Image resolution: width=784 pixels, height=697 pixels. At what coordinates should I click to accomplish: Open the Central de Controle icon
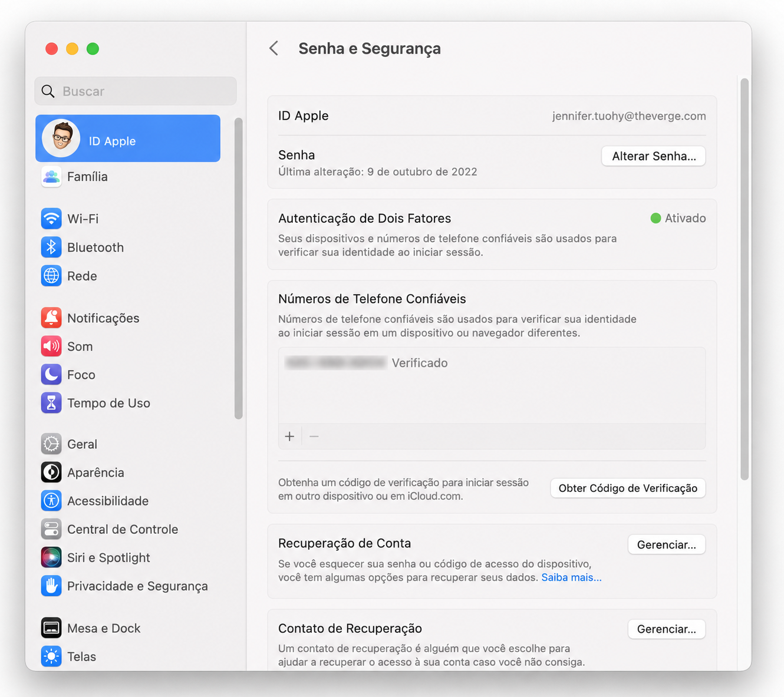tap(51, 528)
